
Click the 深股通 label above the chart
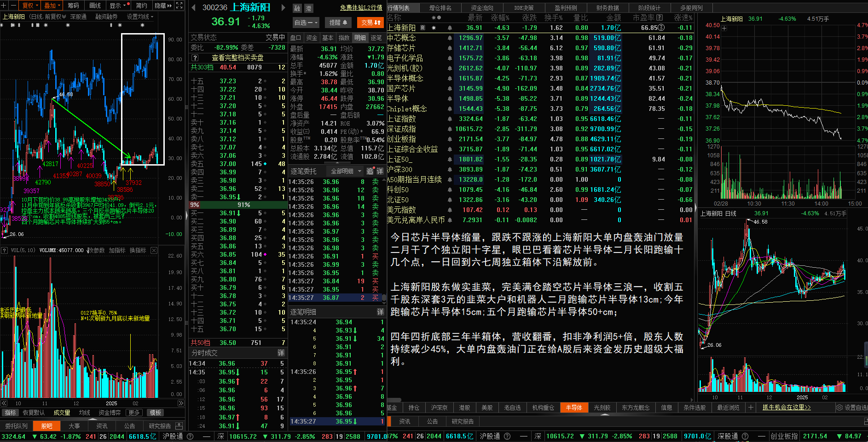coord(78,17)
